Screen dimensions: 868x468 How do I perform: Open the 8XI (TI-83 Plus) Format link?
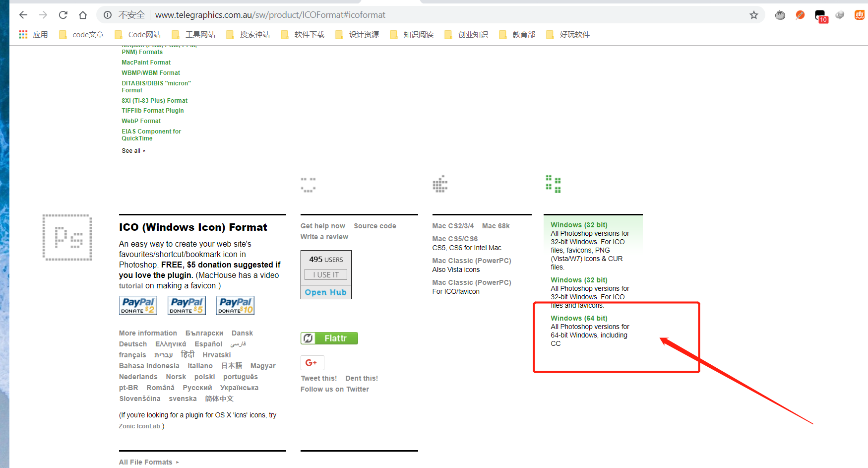tap(154, 101)
